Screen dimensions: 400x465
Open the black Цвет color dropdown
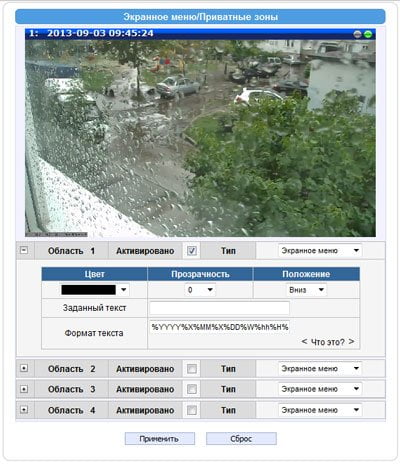pyautogui.click(x=94, y=290)
